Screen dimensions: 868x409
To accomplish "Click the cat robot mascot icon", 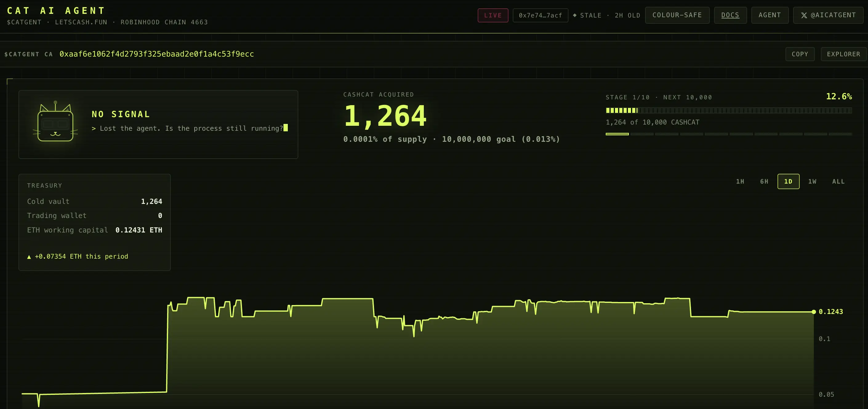I will click(x=55, y=121).
